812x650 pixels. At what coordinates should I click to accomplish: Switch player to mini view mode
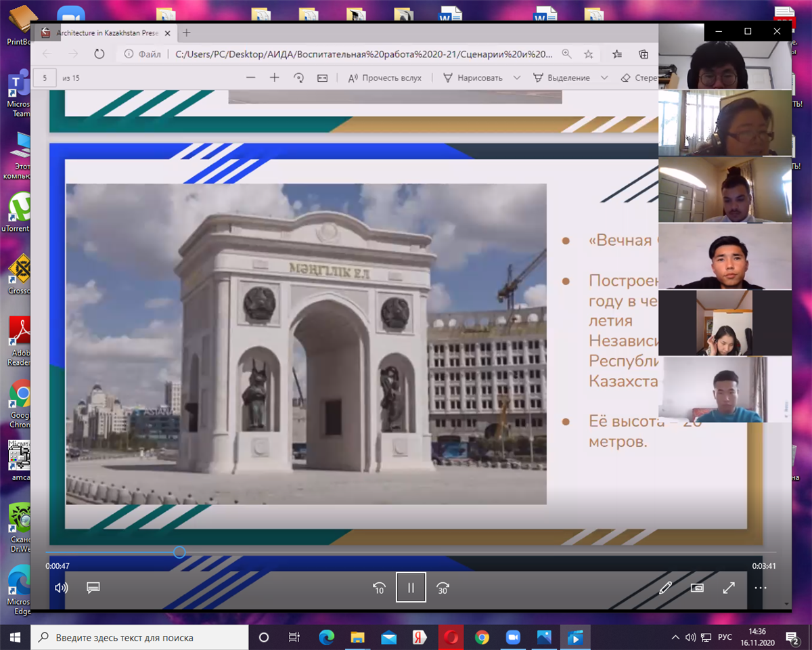tap(697, 588)
